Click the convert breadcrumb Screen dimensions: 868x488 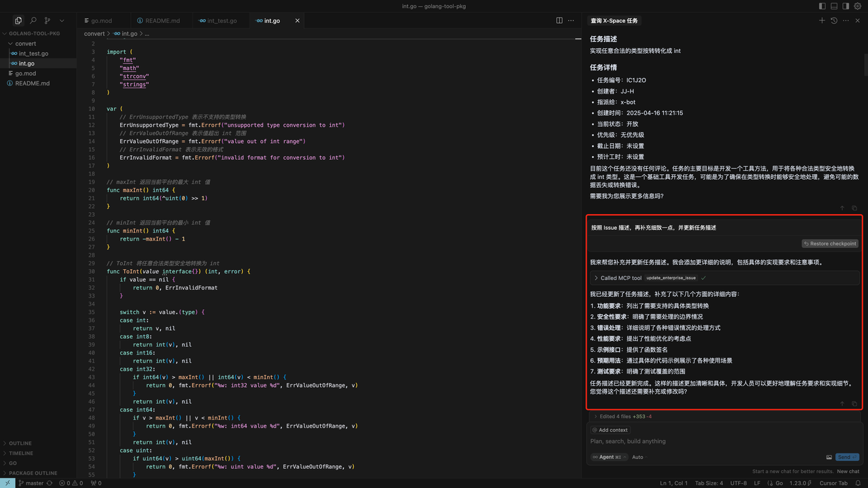pyautogui.click(x=94, y=33)
